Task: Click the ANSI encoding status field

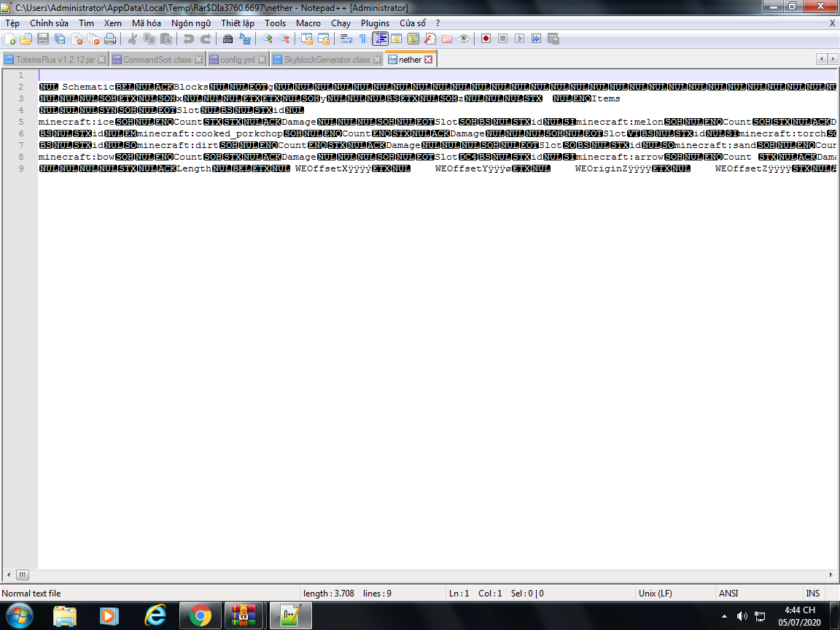Action: 758,593
